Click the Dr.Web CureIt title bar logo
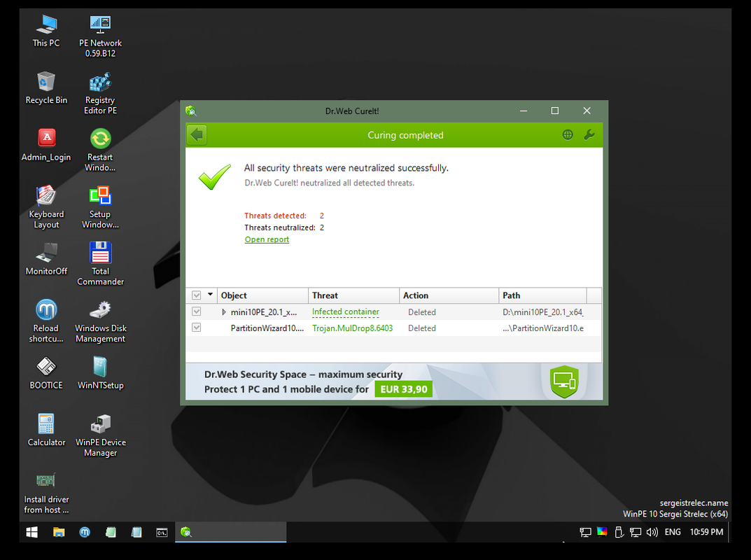This screenshot has width=751, height=560. tap(191, 111)
